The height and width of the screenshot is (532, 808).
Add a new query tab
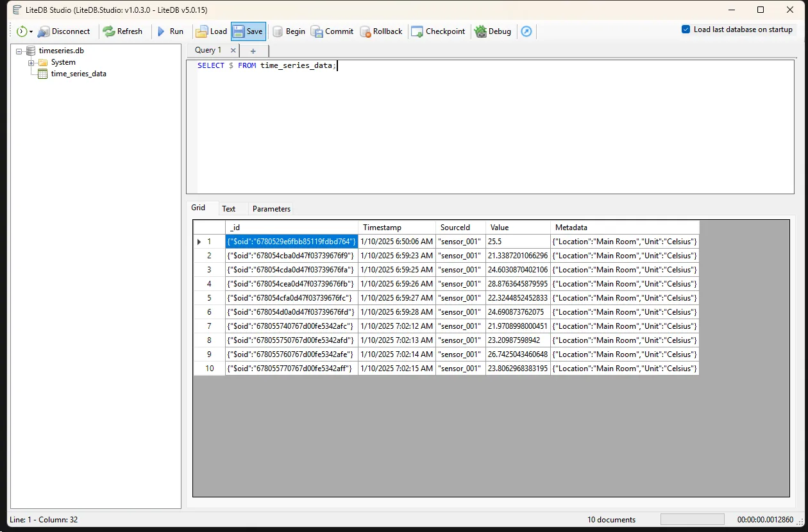[x=253, y=51]
